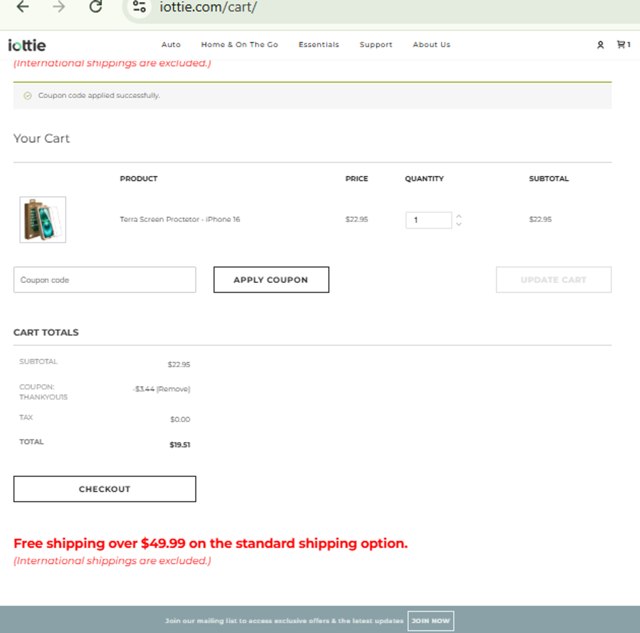
Task: Select the tax value $0.00
Action: coord(180,419)
